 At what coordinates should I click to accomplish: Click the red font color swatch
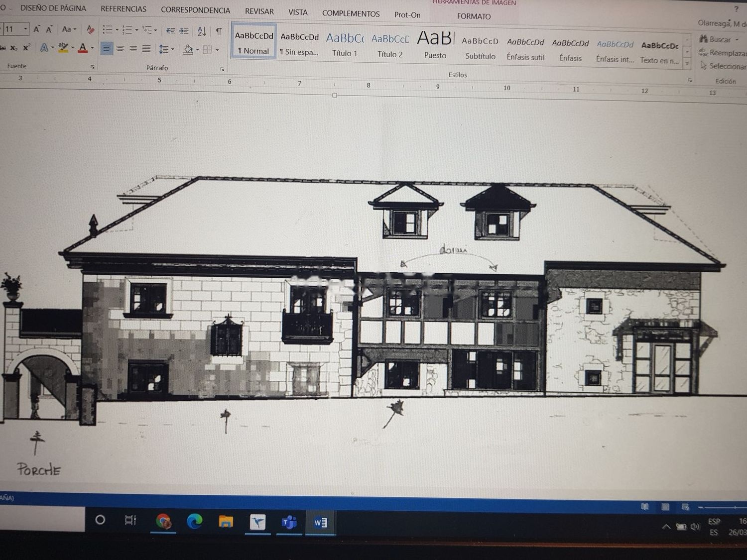[x=83, y=48]
